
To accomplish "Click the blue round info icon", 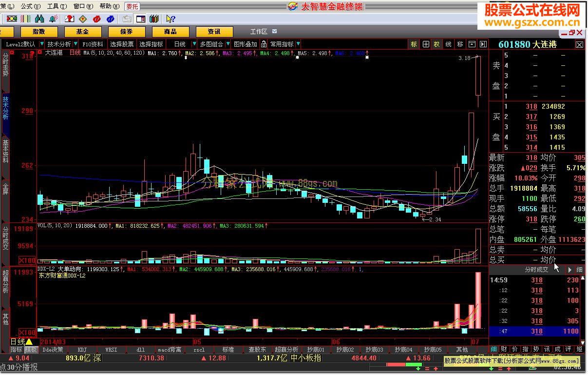I will point(111,19).
